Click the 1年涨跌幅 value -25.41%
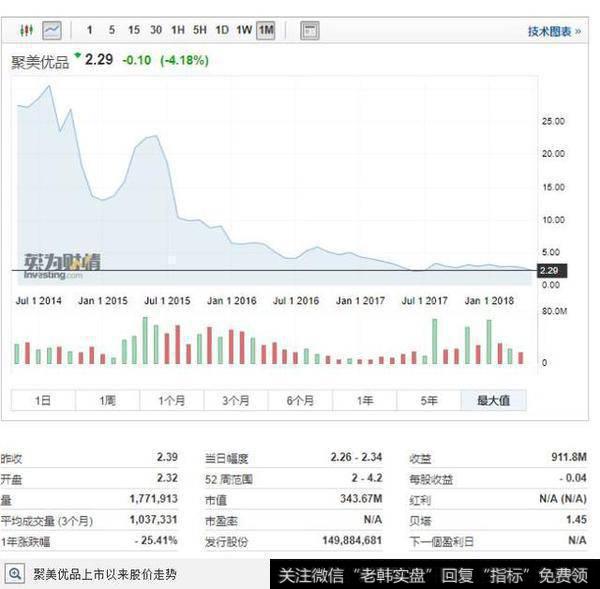This screenshot has width=600, height=589. click(156, 540)
